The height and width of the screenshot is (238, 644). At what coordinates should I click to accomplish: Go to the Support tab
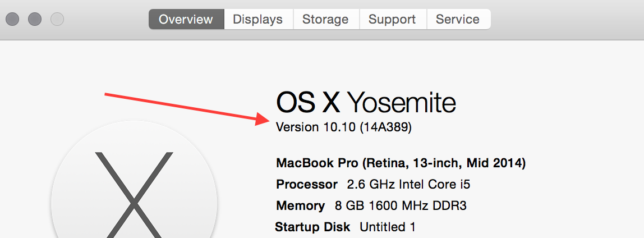point(392,19)
